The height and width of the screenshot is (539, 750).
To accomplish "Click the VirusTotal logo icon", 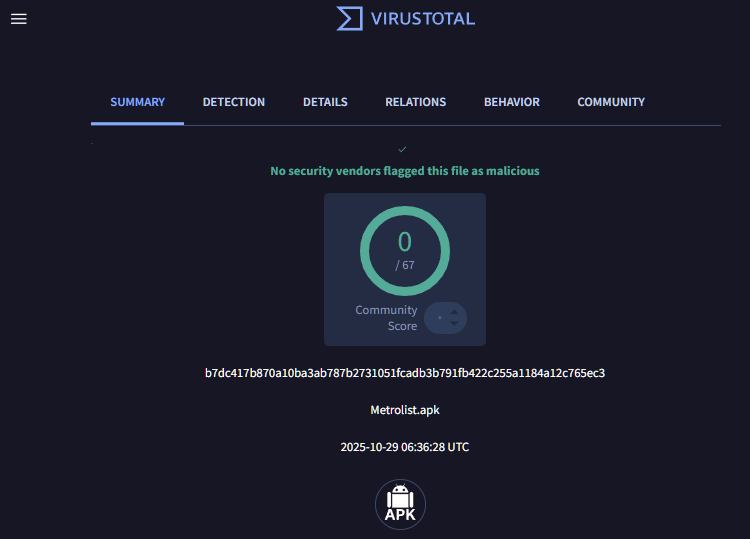I will click(349, 18).
